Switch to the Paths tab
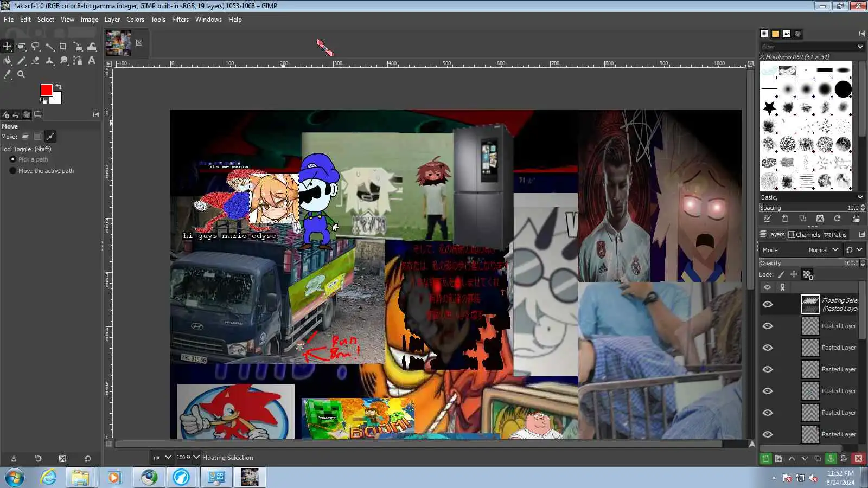868x488 pixels. pyautogui.click(x=835, y=235)
